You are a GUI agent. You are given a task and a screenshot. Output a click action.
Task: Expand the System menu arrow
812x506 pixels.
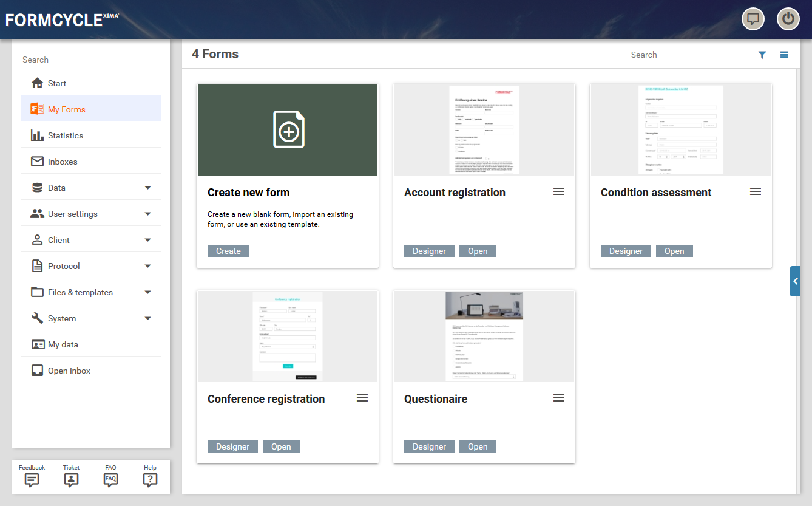pyautogui.click(x=147, y=318)
